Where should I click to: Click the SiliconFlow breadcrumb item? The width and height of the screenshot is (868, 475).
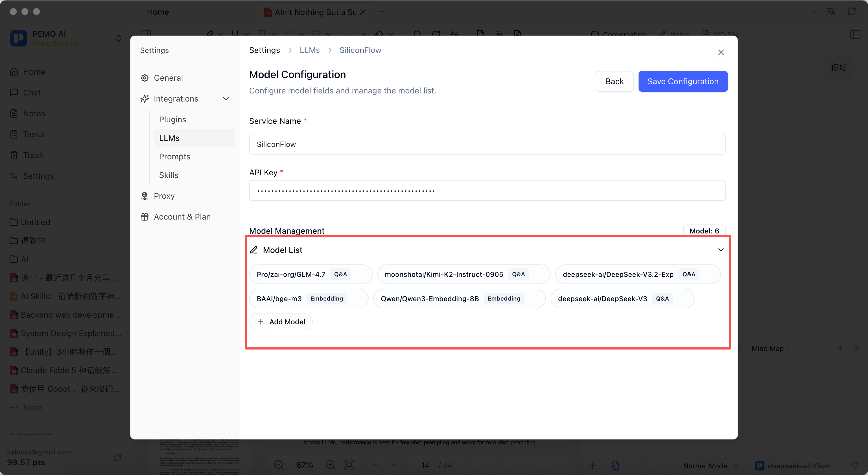tap(360, 50)
